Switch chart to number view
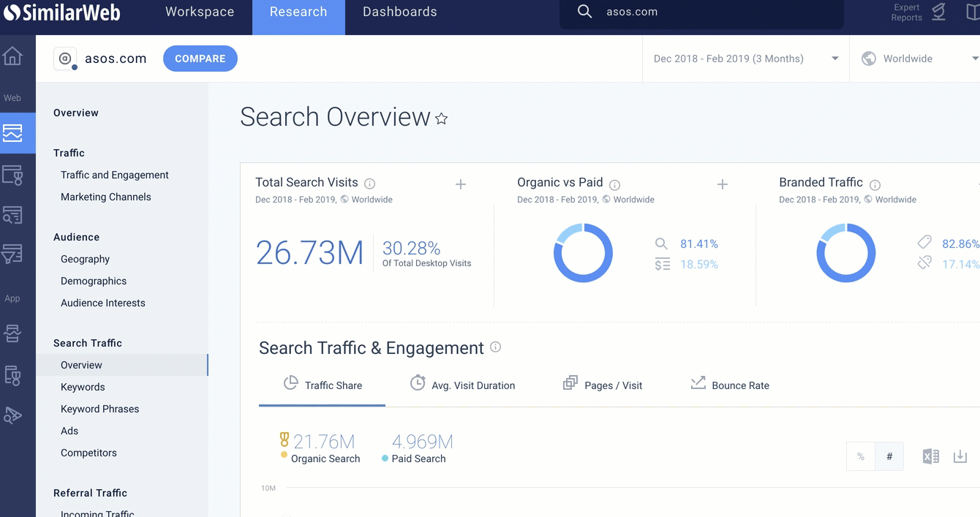The image size is (980, 517). [889, 457]
